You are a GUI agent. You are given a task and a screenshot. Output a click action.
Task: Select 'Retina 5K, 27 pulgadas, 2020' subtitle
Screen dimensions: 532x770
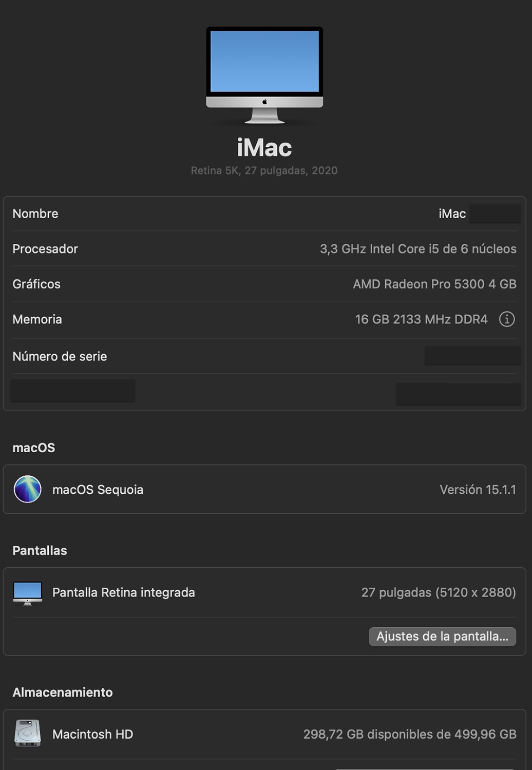coord(264,170)
